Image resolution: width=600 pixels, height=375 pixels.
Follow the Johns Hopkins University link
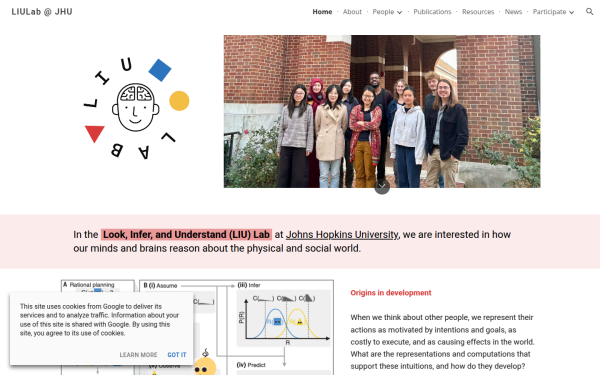pos(342,235)
